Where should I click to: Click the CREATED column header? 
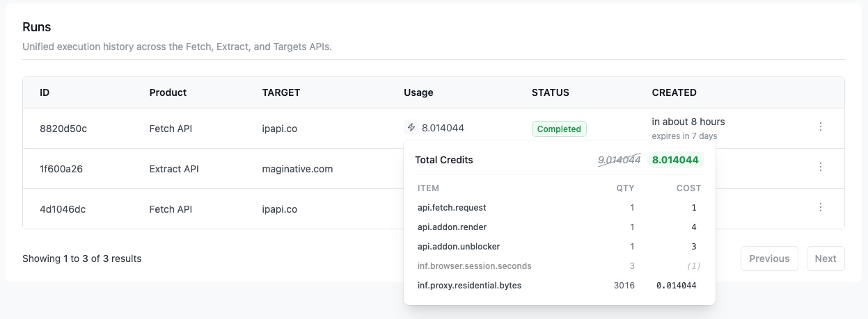[674, 92]
